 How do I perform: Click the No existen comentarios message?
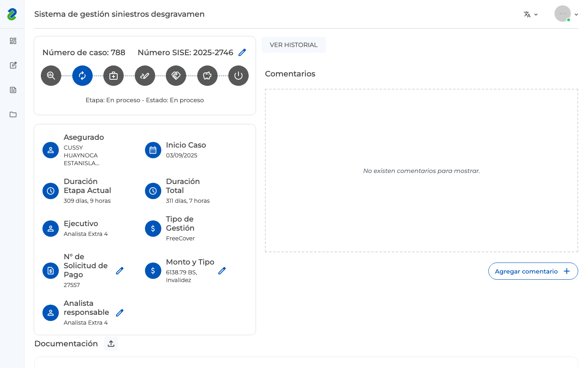(421, 171)
